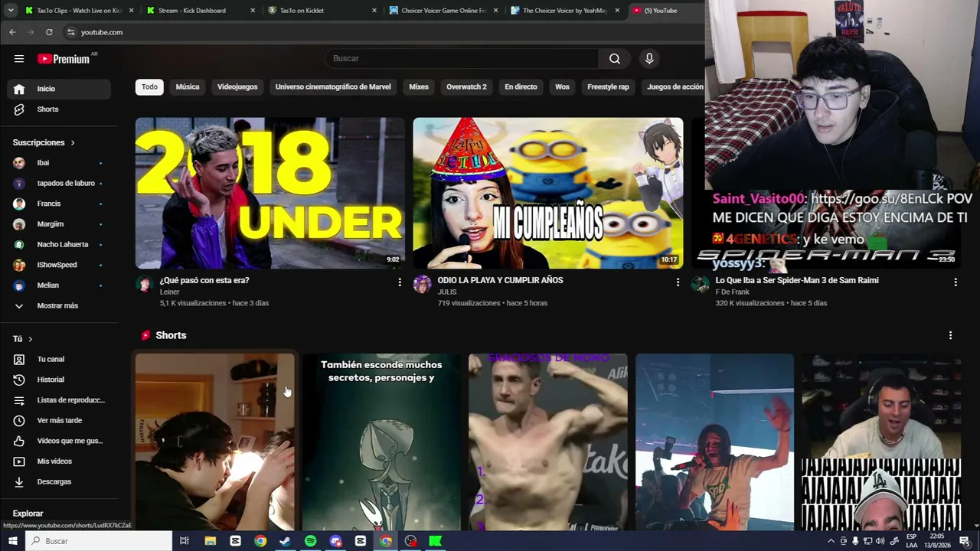This screenshot has height=551, width=980.
Task: Open Shorts in the sidebar
Action: coord(59,109)
